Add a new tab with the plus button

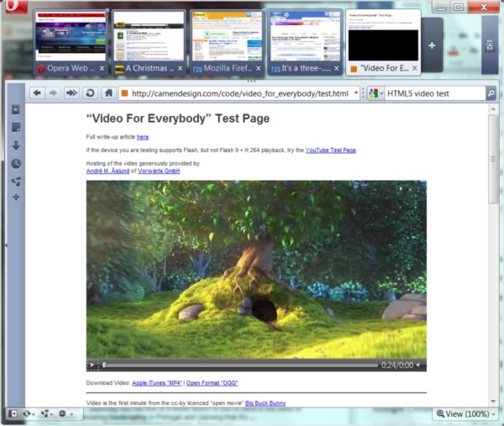coord(432,45)
